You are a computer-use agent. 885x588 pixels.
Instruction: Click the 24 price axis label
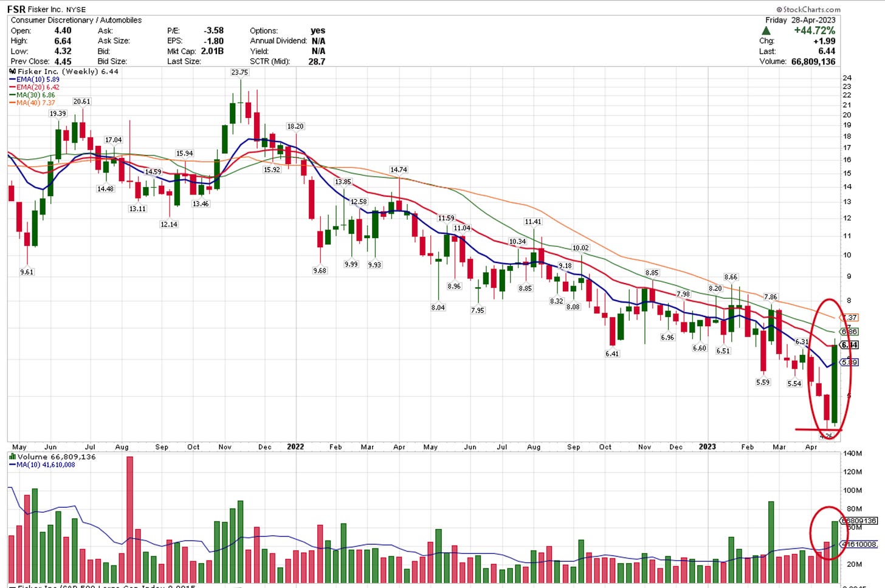pyautogui.click(x=847, y=78)
